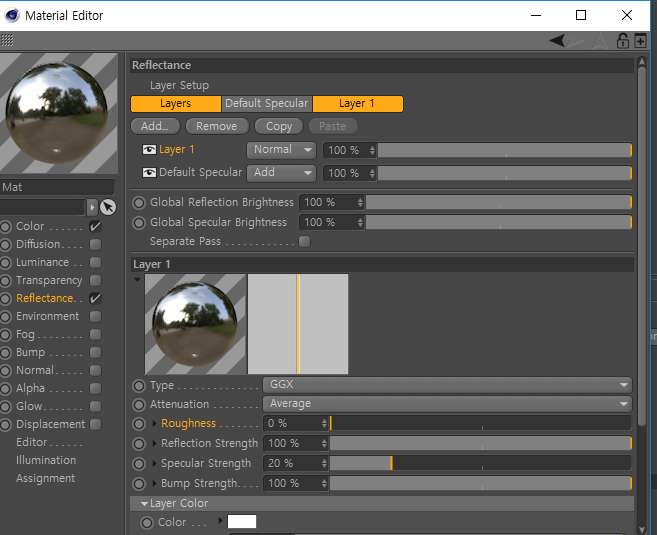
Task: Enable the Luminance channel checkbox
Action: pos(96,262)
